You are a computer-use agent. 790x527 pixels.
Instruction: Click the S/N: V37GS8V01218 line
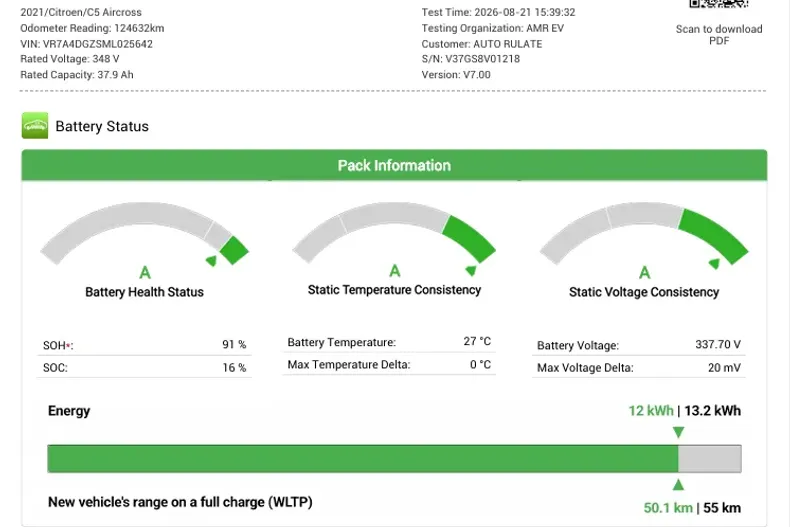pos(471,59)
